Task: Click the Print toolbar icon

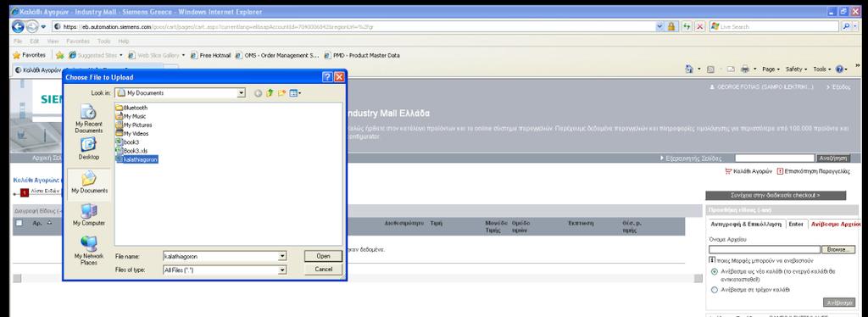Action: (744, 70)
